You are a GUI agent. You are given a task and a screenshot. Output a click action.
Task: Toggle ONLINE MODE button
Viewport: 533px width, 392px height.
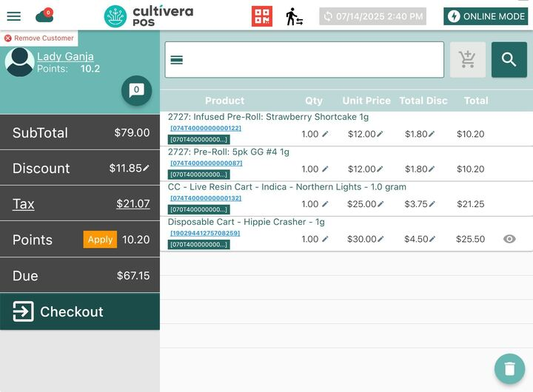[486, 16]
